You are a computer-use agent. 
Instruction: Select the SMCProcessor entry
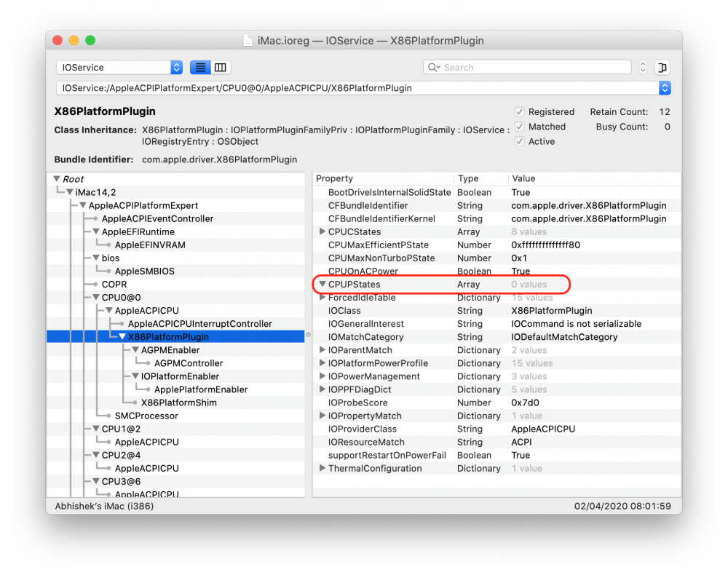pyautogui.click(x=146, y=416)
